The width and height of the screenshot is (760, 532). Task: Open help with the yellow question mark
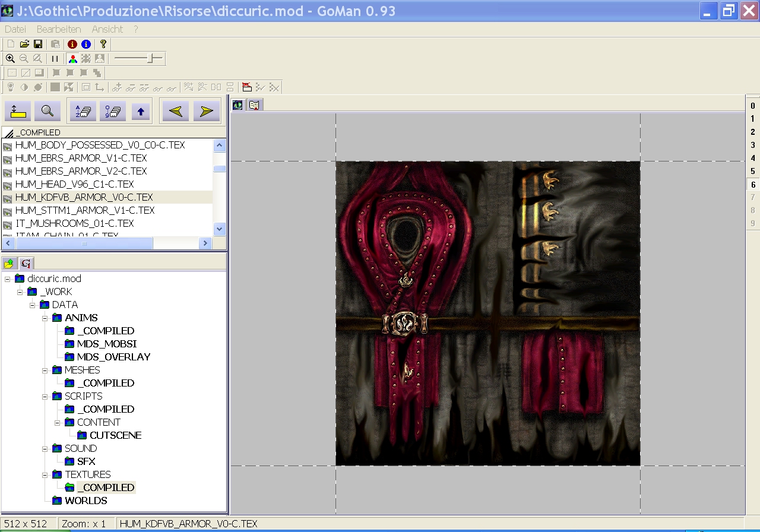click(103, 44)
